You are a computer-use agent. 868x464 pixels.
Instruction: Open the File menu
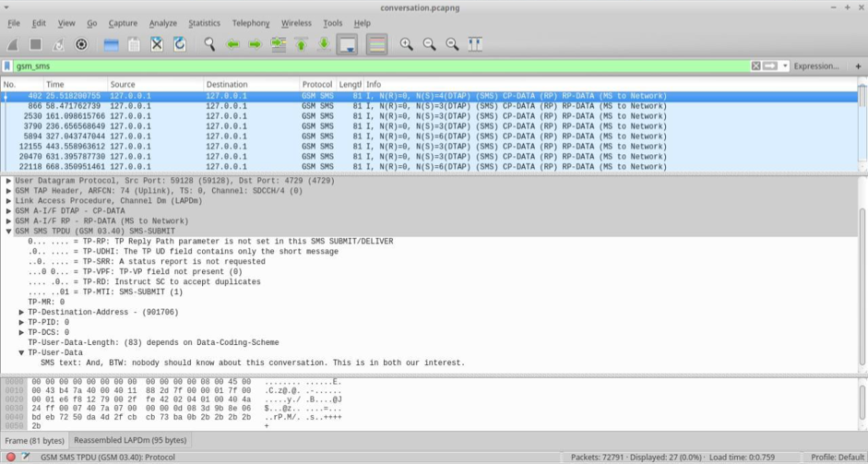[x=14, y=23]
